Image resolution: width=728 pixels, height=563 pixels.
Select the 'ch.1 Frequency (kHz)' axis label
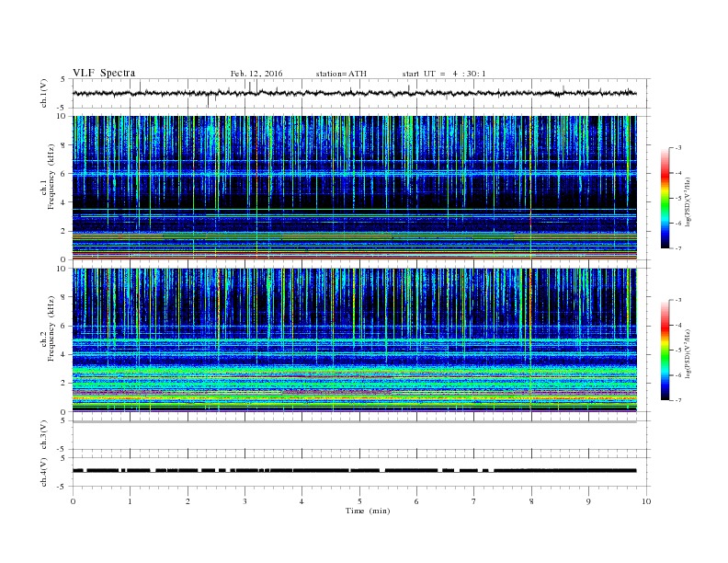48,177
